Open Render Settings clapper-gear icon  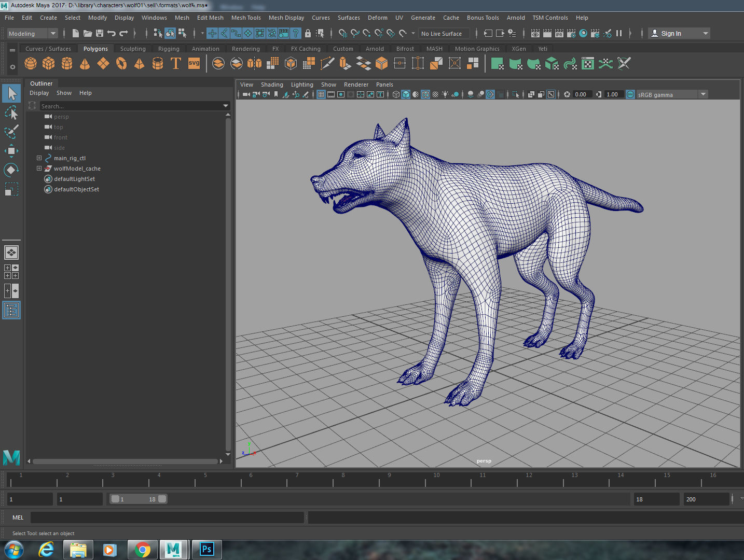[x=571, y=33]
